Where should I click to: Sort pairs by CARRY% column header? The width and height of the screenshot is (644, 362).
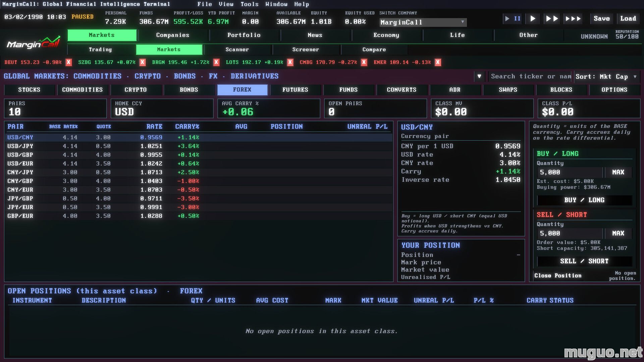tap(187, 127)
